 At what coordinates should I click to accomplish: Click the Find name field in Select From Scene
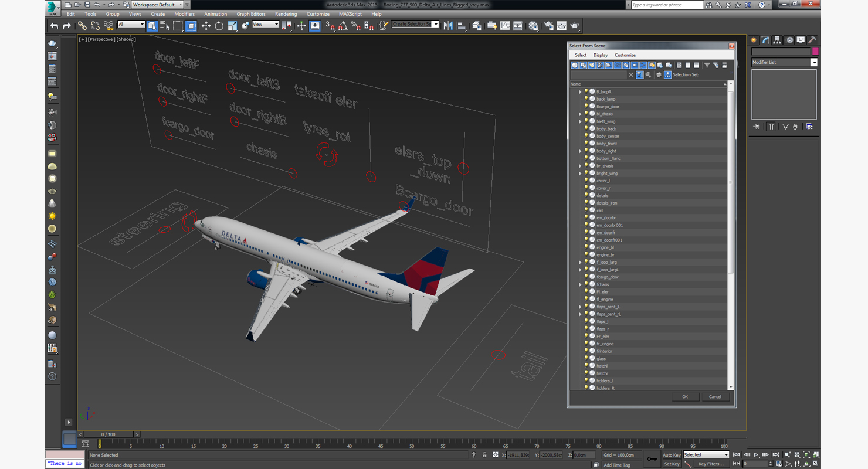click(598, 74)
